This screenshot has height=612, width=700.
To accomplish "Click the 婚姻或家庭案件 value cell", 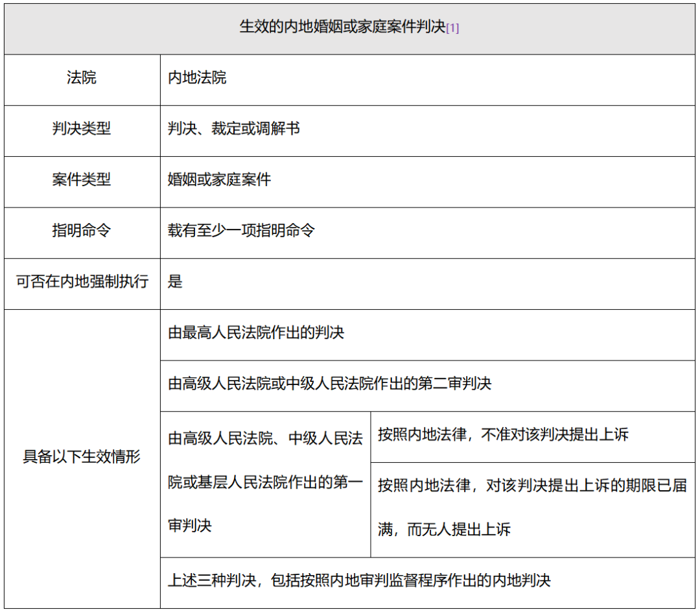I will click(428, 182).
